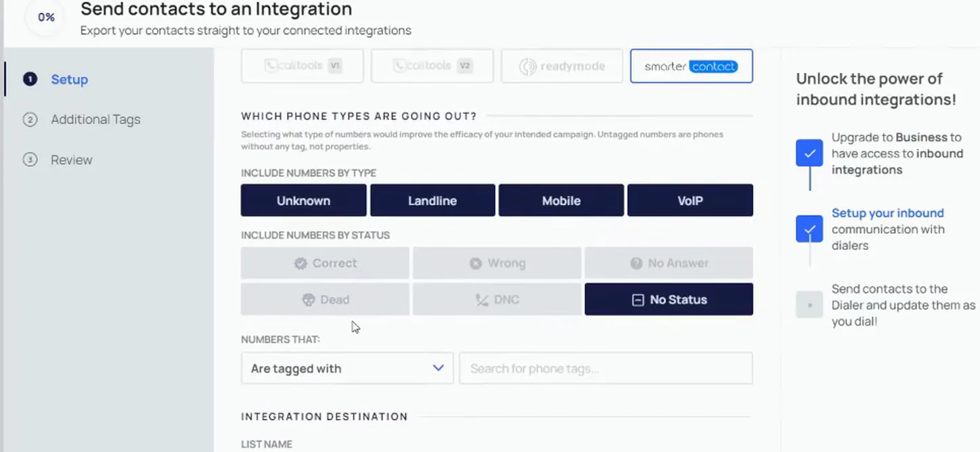This screenshot has height=452, width=980.
Task: Enable the Dead status filter
Action: (325, 299)
